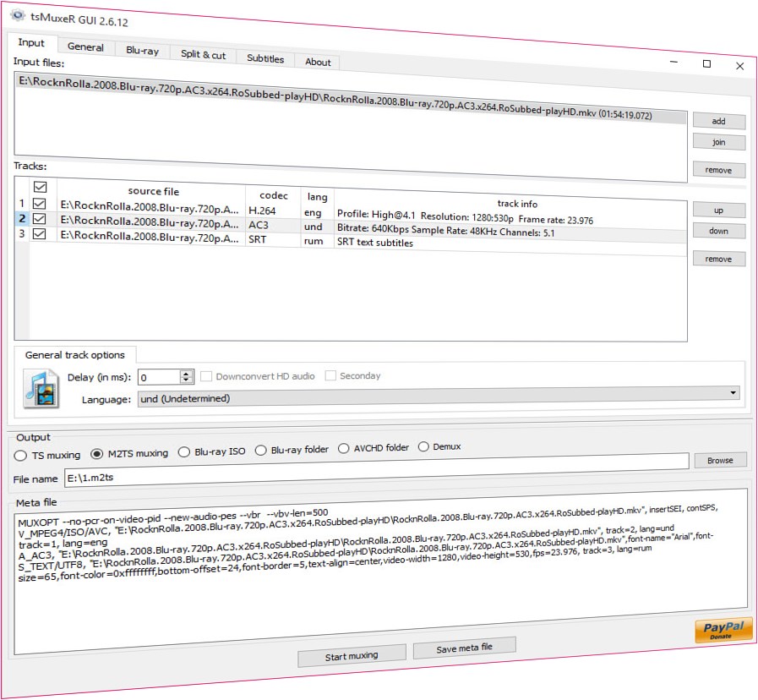Maximize the tsMuxeR window
This screenshot has height=700, width=758.
[x=706, y=64]
